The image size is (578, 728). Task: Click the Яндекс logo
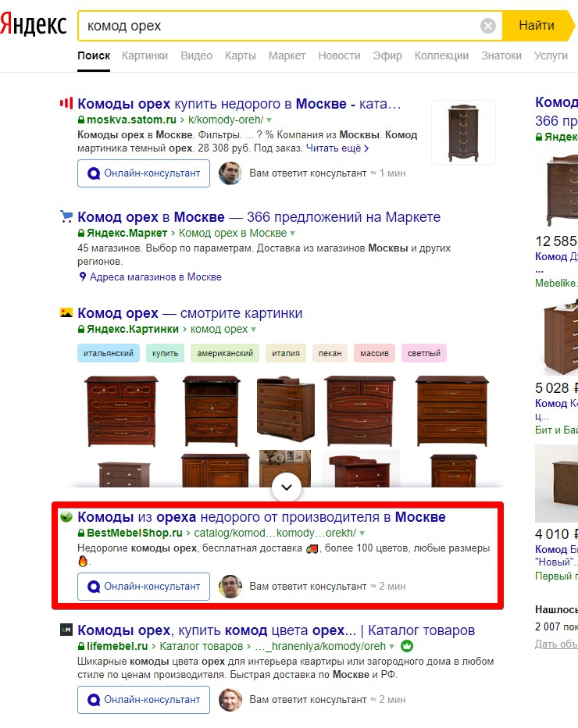[x=34, y=24]
